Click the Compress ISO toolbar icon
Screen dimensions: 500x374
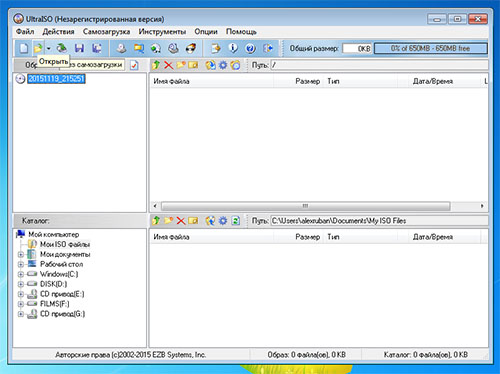138,48
